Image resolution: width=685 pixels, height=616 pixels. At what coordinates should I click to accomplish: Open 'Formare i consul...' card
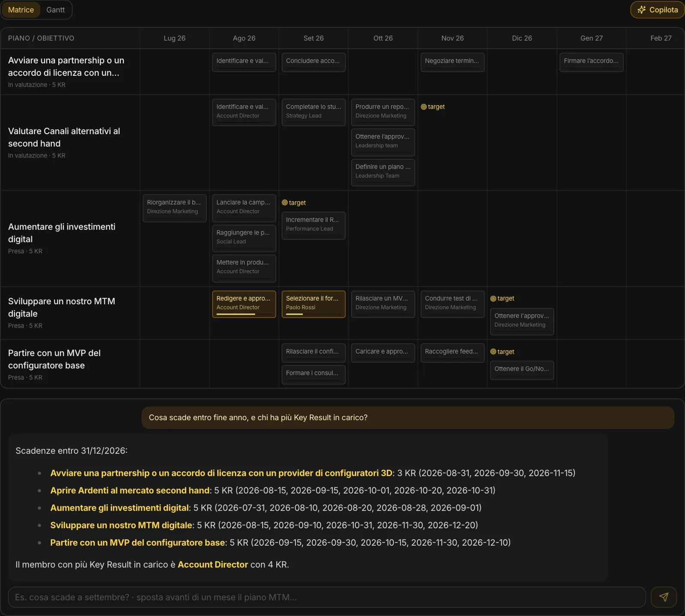coord(313,374)
